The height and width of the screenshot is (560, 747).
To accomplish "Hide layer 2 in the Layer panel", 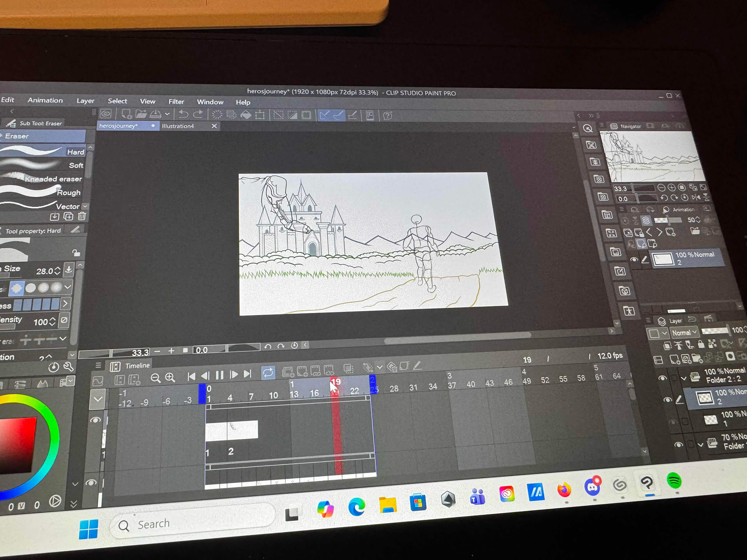I will click(x=667, y=400).
